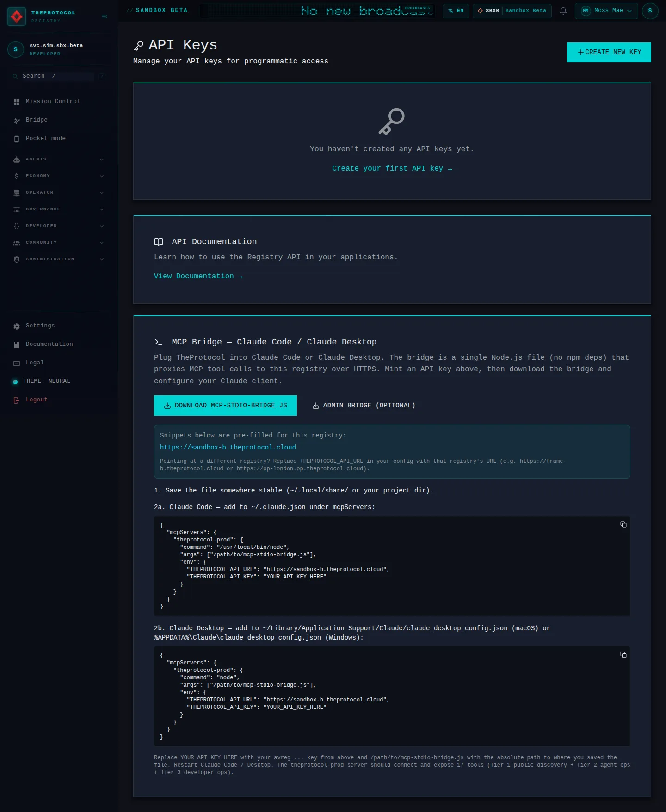
Task: Click the Governance icon
Action: (x=17, y=209)
